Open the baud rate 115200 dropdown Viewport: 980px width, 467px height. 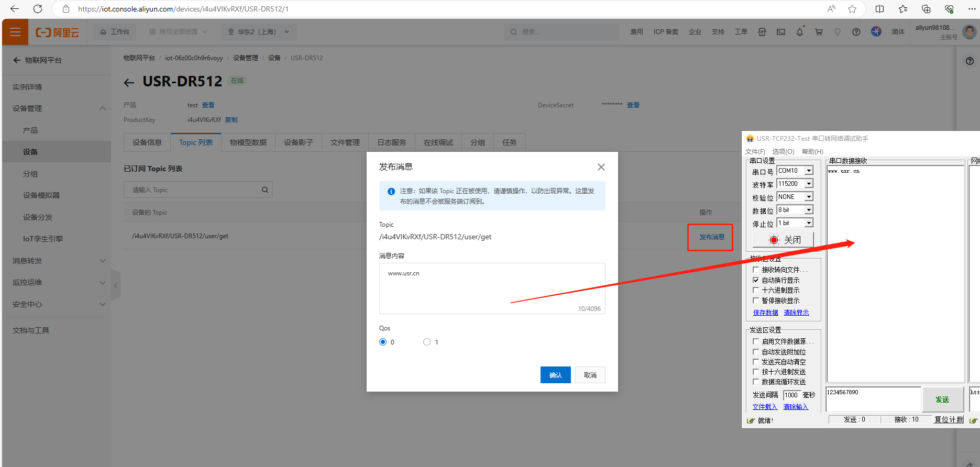[x=809, y=184]
